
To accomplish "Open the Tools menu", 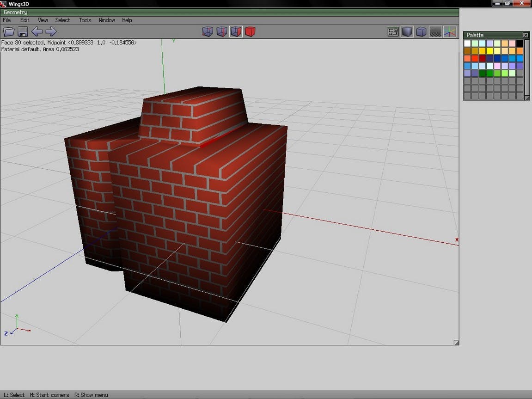I will tap(85, 20).
